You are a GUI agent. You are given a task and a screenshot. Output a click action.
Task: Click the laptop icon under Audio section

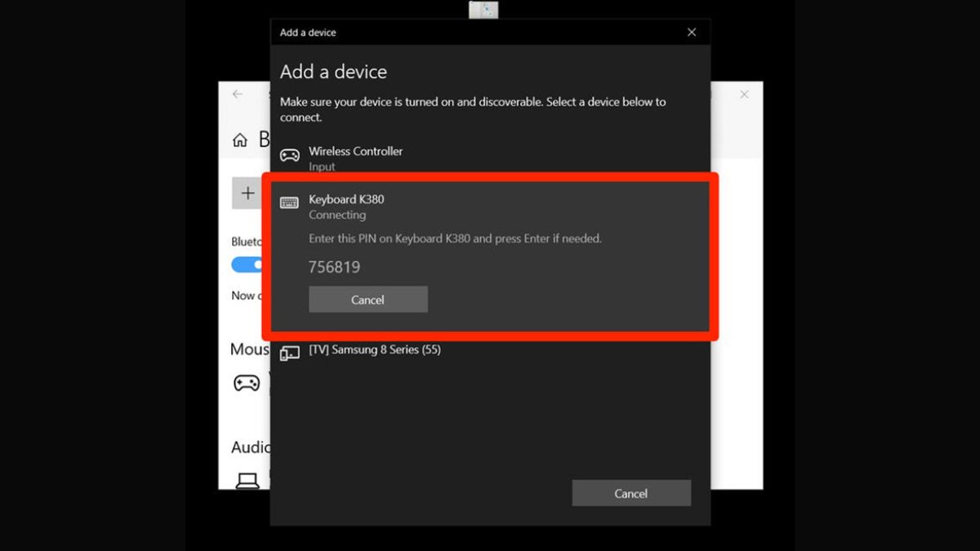(x=247, y=480)
